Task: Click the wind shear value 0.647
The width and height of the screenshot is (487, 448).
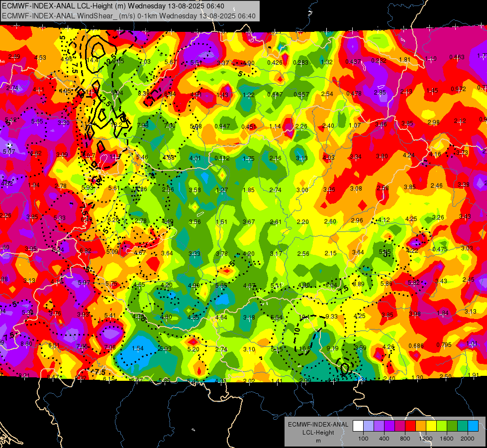Action: 275,94
